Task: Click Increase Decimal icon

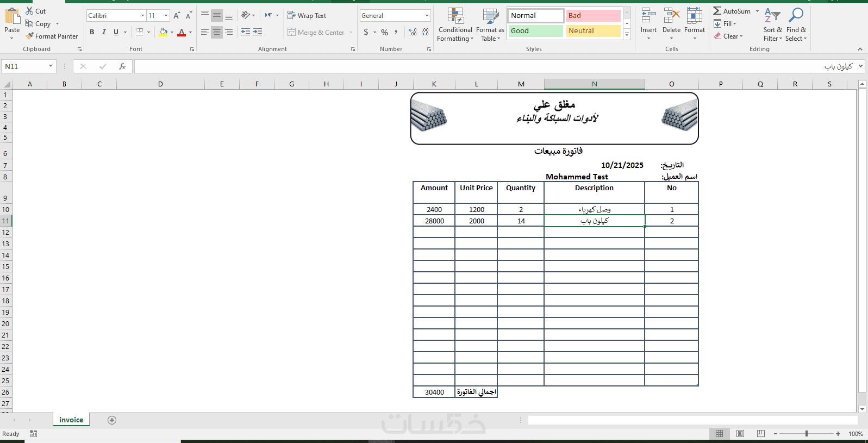Action: [413, 32]
